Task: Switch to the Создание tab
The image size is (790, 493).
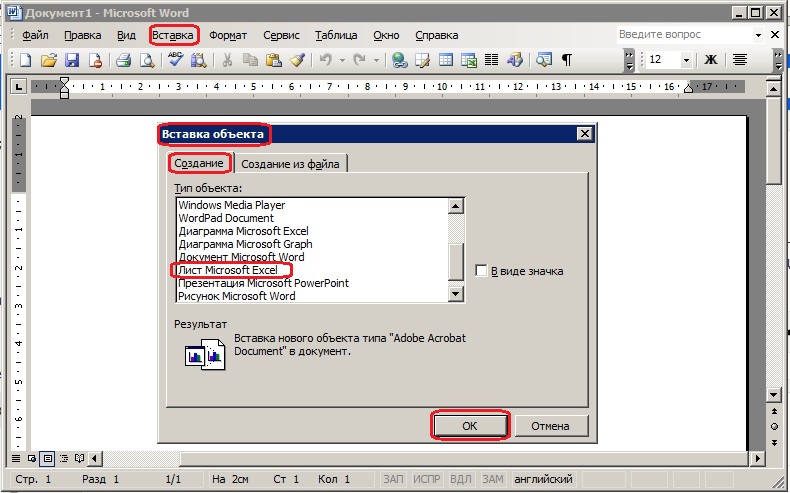Action: tap(199, 163)
